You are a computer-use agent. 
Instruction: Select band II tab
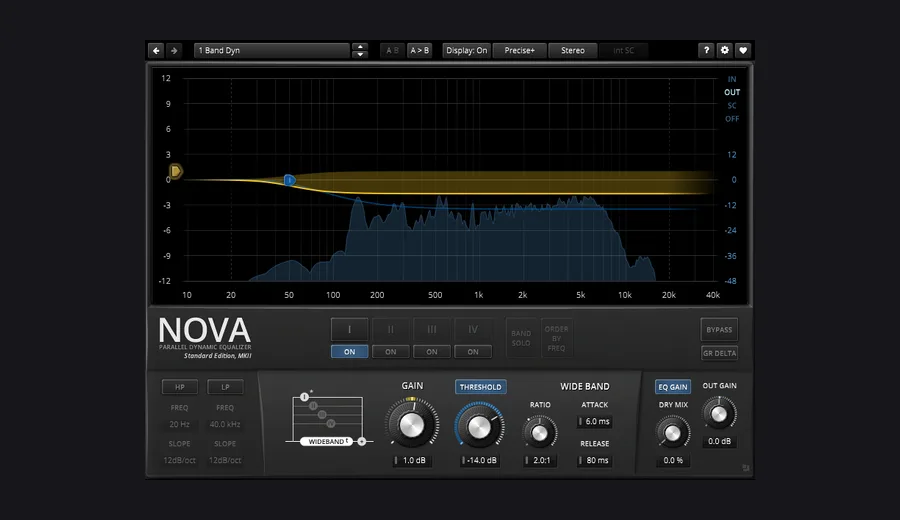click(391, 330)
